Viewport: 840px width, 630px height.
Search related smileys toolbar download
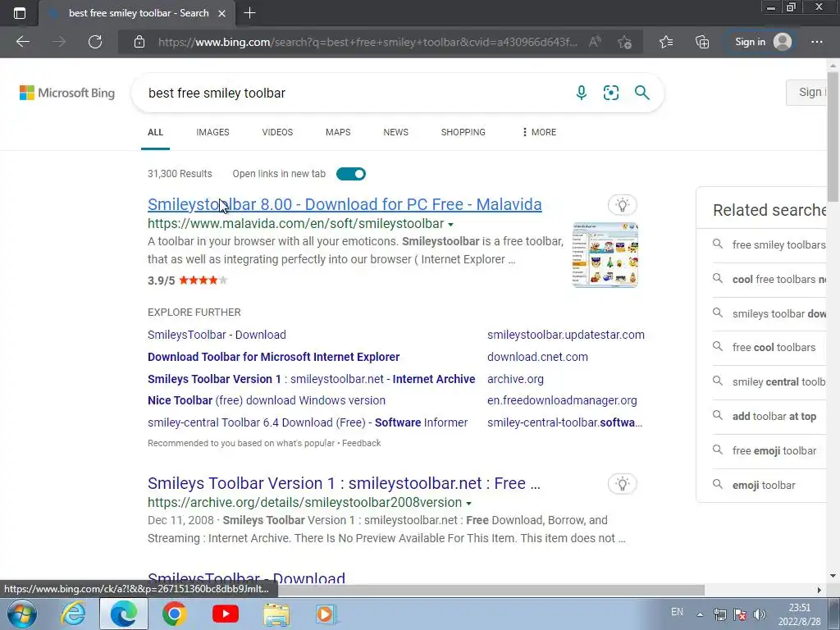click(x=769, y=313)
